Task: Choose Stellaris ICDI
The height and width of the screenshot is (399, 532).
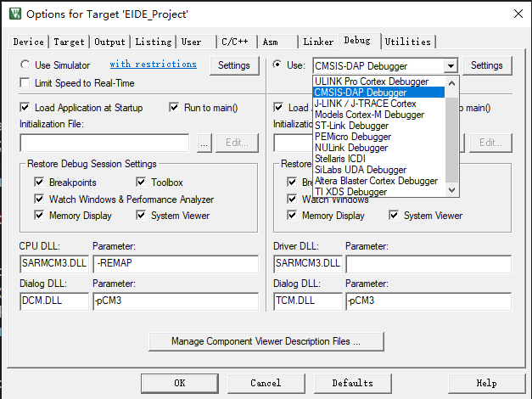Action: pos(378,159)
